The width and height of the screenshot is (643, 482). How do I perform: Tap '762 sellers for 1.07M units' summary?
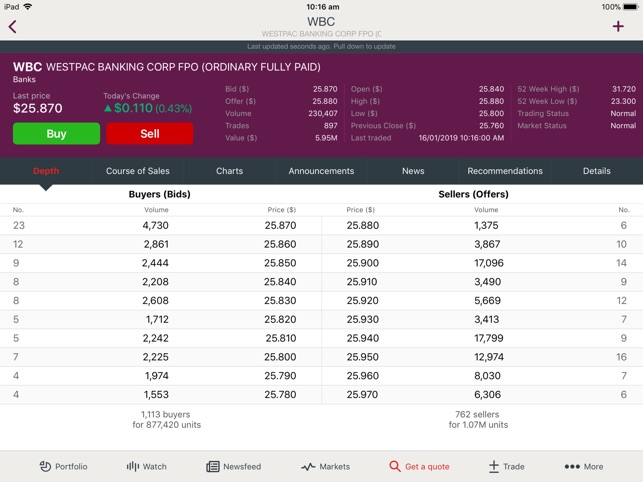[478, 420]
